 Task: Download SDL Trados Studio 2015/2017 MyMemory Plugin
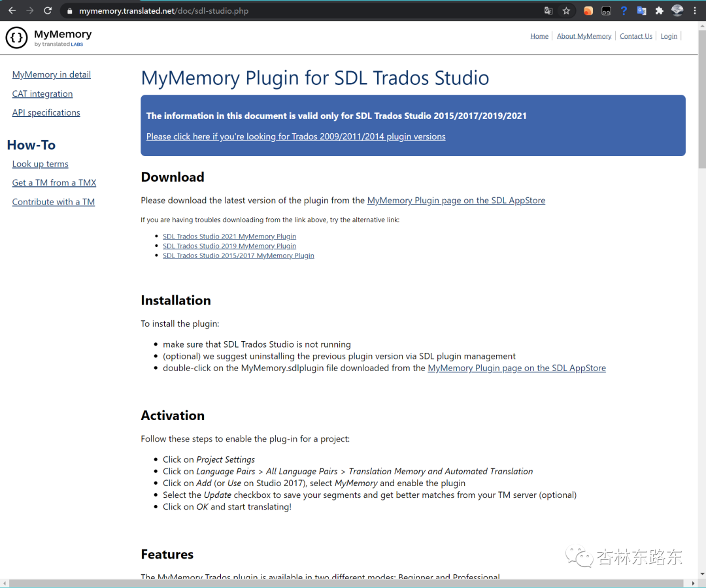pos(238,255)
